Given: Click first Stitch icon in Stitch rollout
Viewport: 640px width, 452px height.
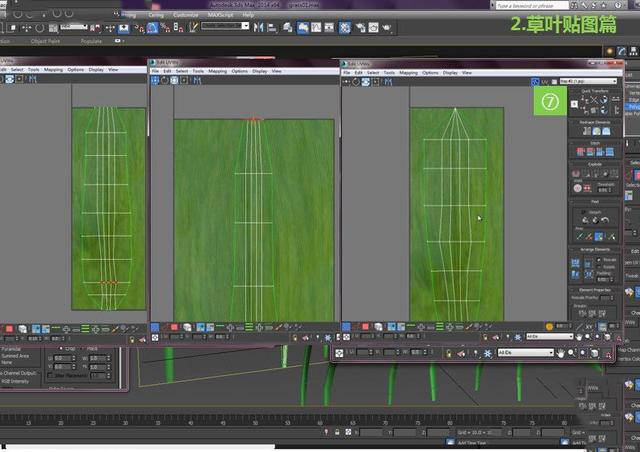Looking at the screenshot, I should pyautogui.click(x=580, y=152).
